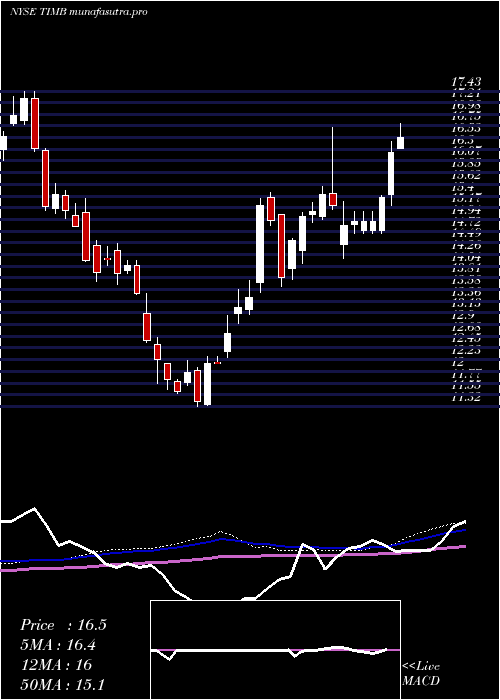Image resolution: width=500 pixels, height=700 pixels.
Task: Click the '12MA : 16' value
Action: click(x=56, y=665)
